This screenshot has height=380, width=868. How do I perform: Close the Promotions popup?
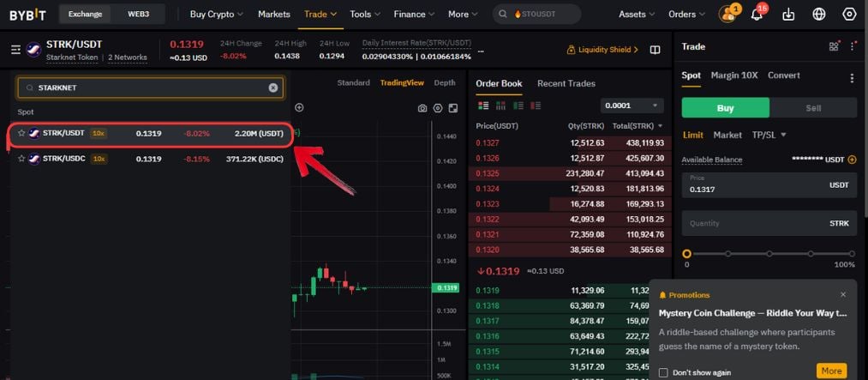pyautogui.click(x=843, y=295)
